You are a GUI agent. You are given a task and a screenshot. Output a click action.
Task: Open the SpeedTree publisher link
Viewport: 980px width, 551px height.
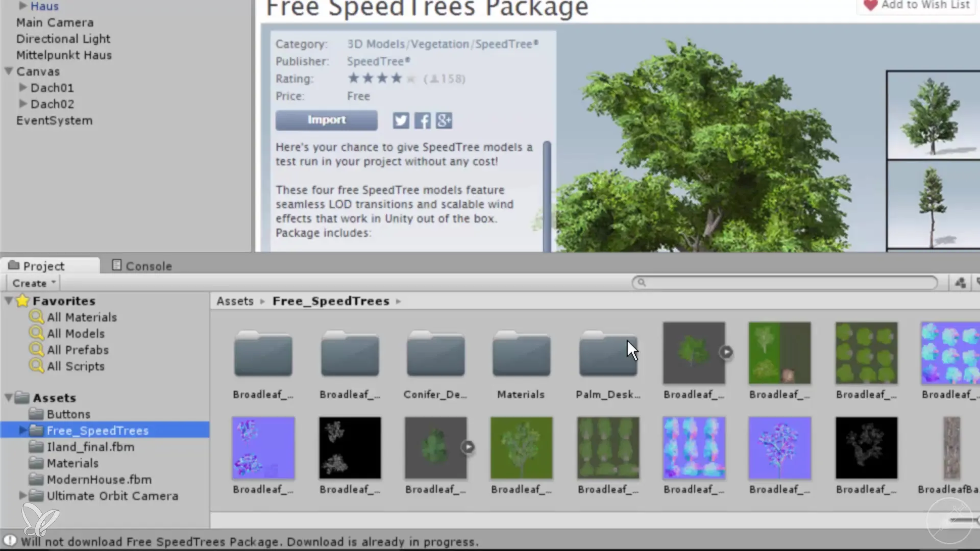click(x=378, y=61)
